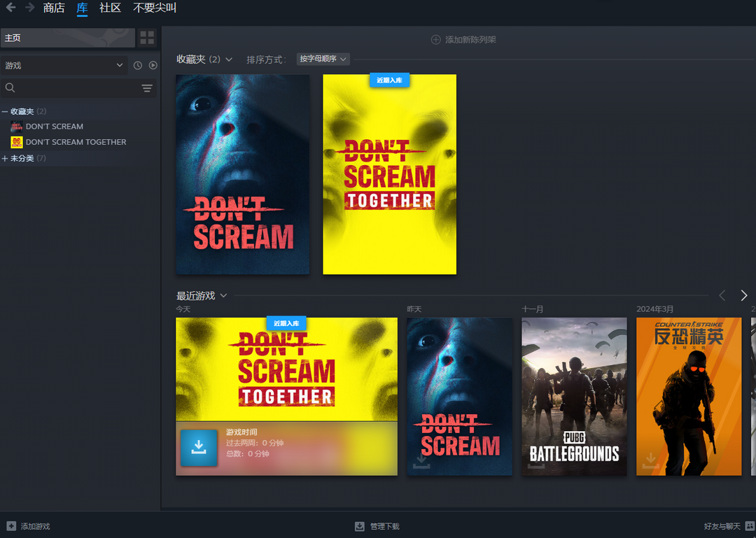756x538 pixels.
Task: Click the add shelf plus icon
Action: point(436,40)
